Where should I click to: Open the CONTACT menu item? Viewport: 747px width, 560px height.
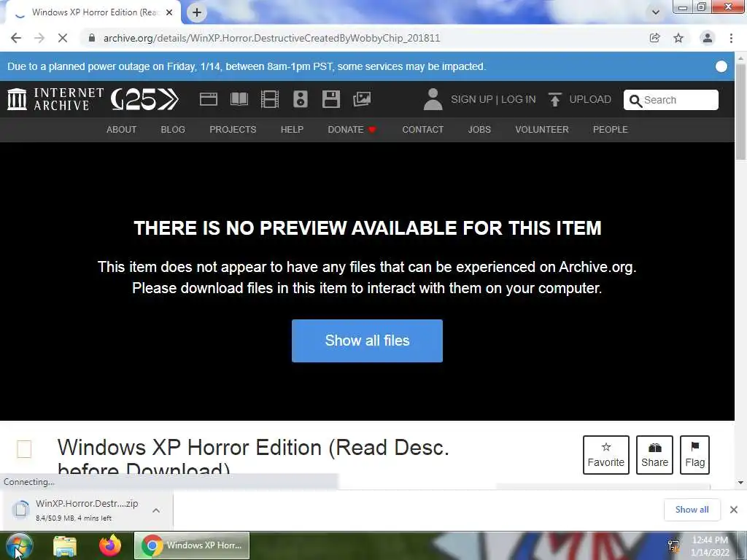pyautogui.click(x=422, y=130)
